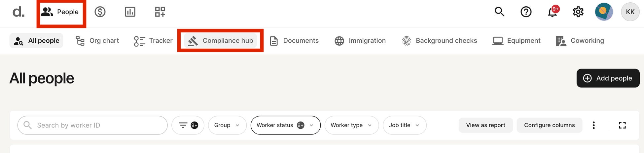Click the View as report button
The width and height of the screenshot is (644, 153).
(x=485, y=125)
